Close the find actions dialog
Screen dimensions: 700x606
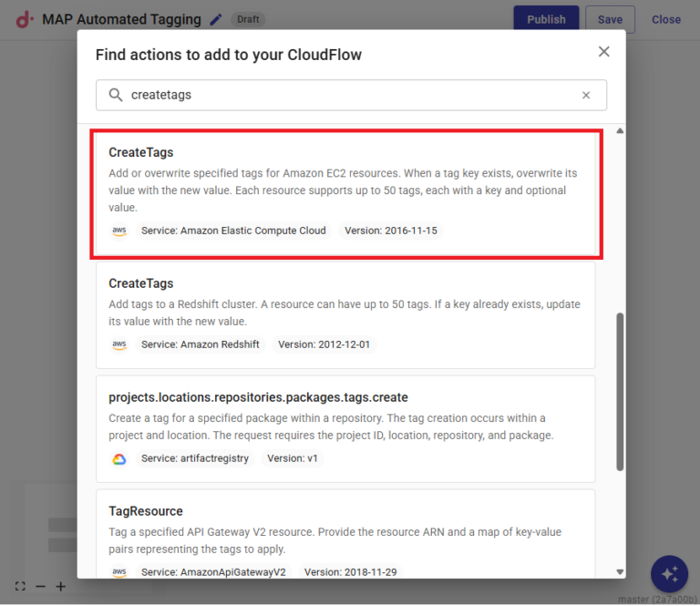click(x=603, y=52)
